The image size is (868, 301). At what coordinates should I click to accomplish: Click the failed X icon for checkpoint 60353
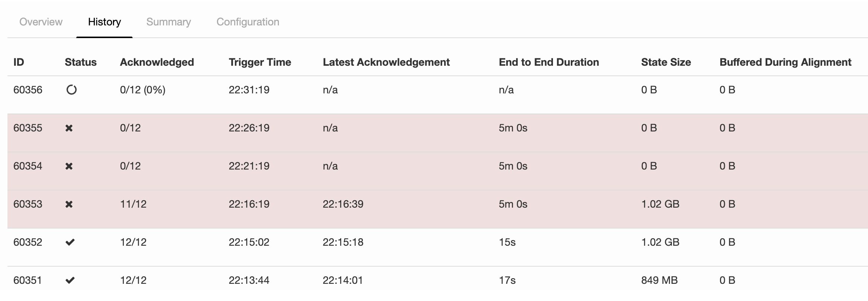click(69, 204)
